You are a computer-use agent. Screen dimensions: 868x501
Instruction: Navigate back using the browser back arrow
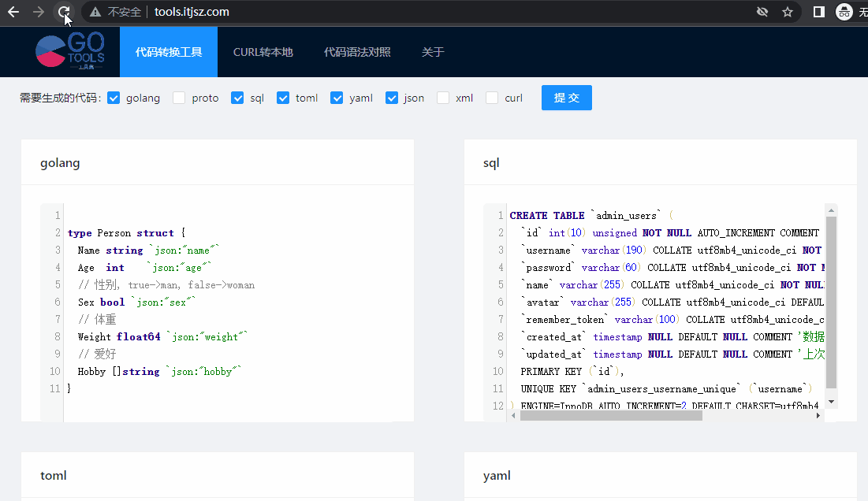(x=14, y=12)
